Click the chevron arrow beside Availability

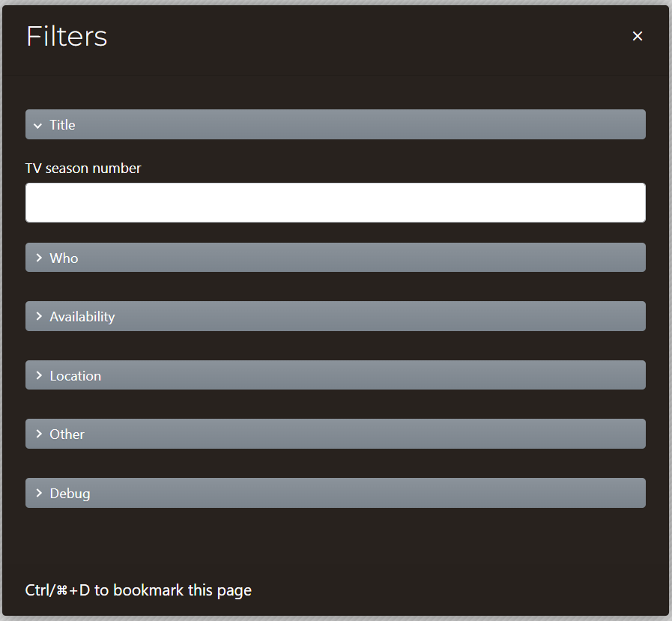pyautogui.click(x=39, y=316)
